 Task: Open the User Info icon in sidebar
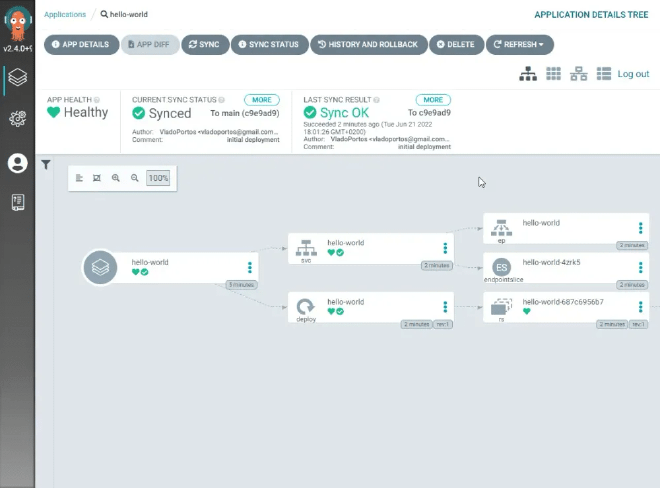[x=18, y=163]
